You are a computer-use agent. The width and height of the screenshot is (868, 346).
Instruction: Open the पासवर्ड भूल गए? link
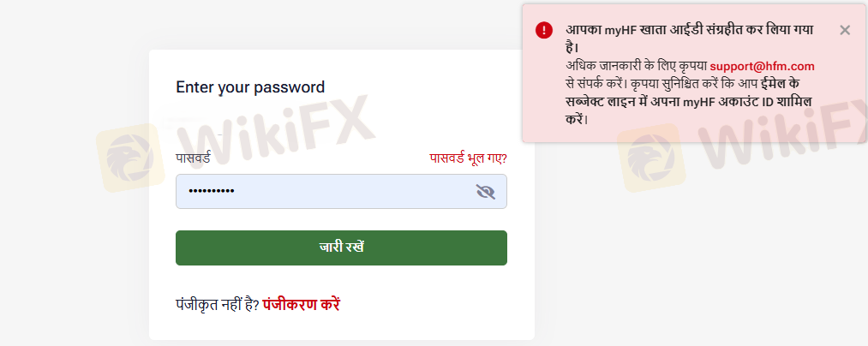pyautogui.click(x=468, y=158)
